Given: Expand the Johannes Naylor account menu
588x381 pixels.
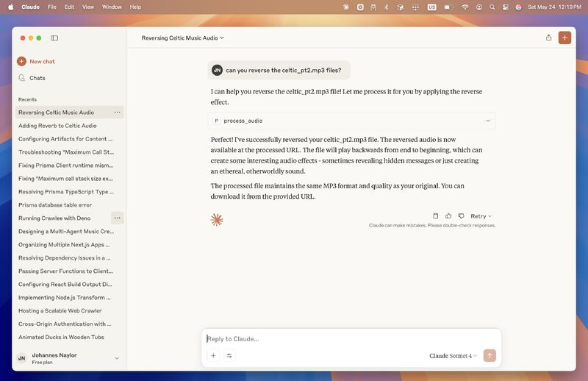Looking at the screenshot, I should (x=117, y=358).
